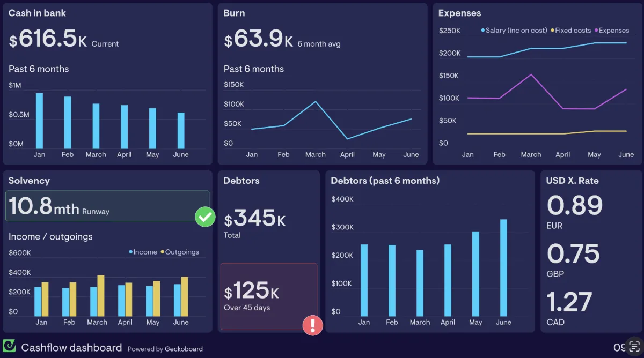This screenshot has width=644, height=358.
Task: Toggle the Expenses series in the legend
Action: [612, 31]
